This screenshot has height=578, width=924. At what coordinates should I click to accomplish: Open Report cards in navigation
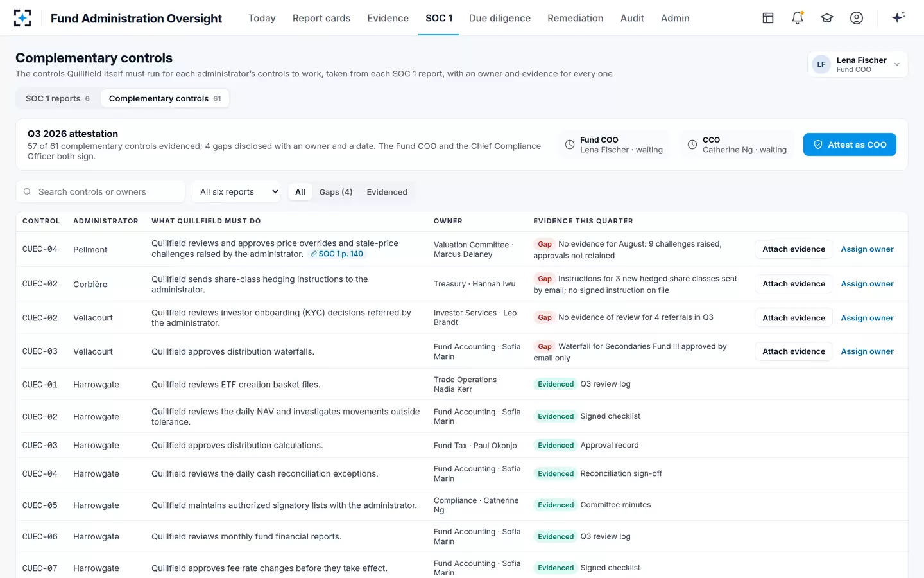coord(321,18)
